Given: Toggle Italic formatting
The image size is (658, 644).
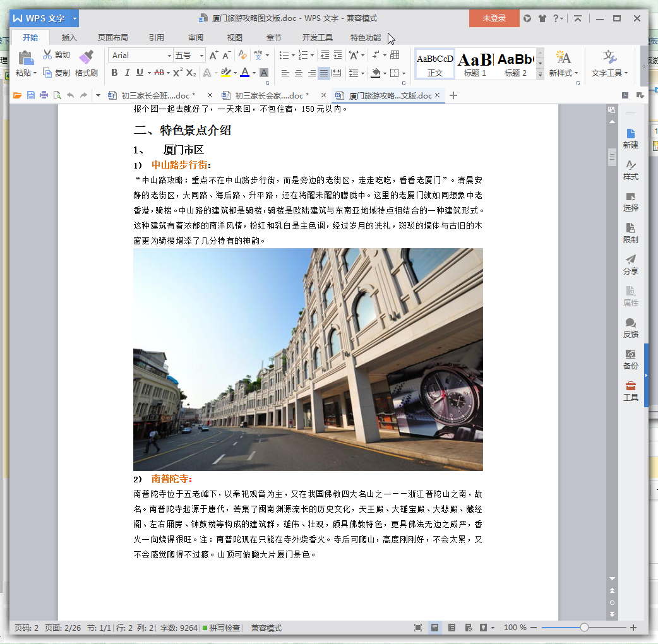Looking at the screenshot, I should (127, 73).
